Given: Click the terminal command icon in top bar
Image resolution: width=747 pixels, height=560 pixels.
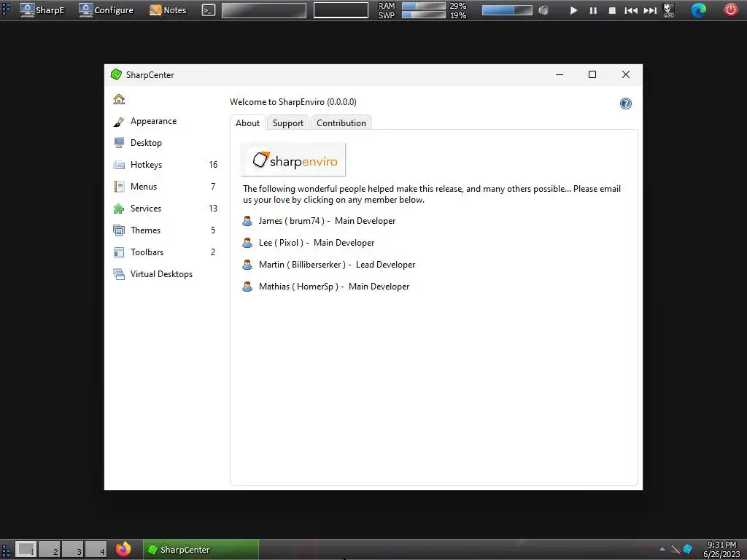Looking at the screenshot, I should [209, 10].
